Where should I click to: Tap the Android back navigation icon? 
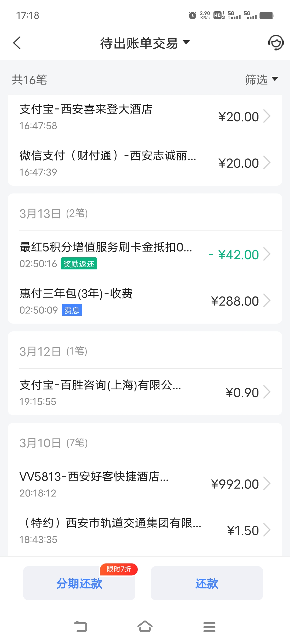tap(81, 627)
